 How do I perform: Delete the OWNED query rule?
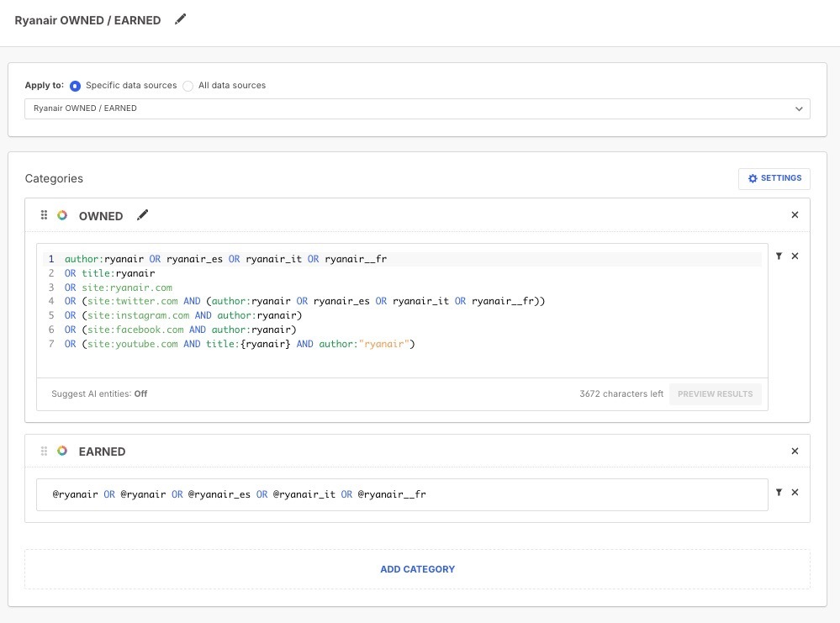pos(795,256)
